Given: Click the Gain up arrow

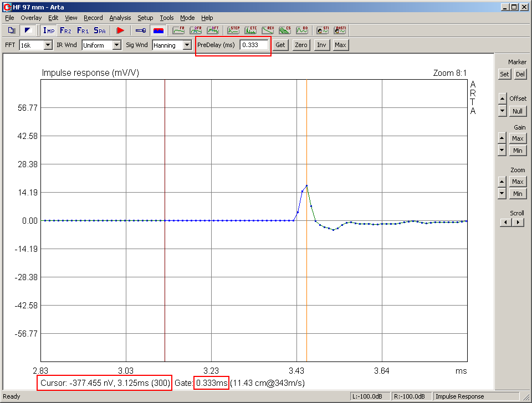Looking at the screenshot, I should (503, 138).
